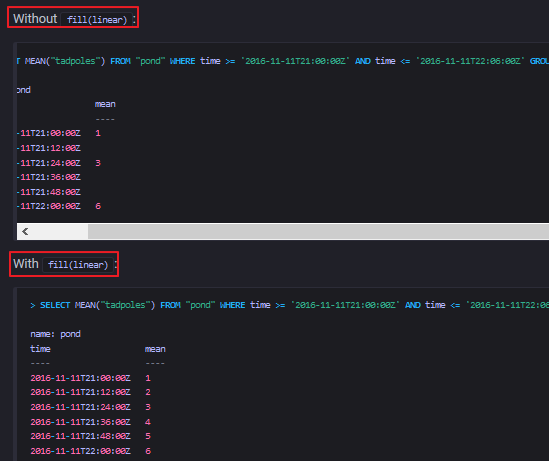The height and width of the screenshot is (461, 549).
Task: Click the 2016-11-11T22:00:00Z row value 6
Action: [90, 451]
